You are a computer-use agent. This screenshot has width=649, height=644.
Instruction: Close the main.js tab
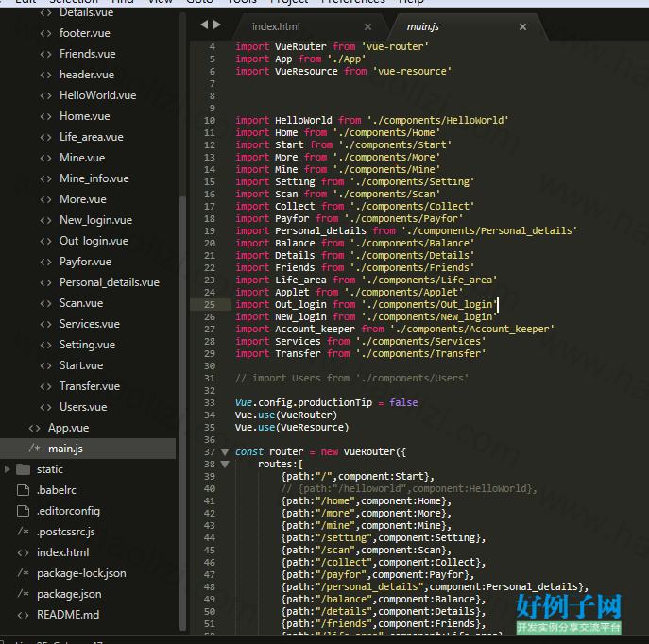coord(522,27)
